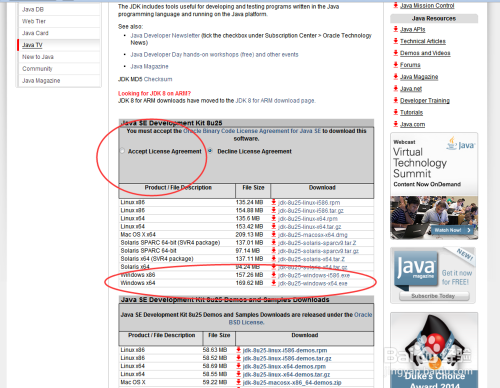Screen dimensions: 500x388
Task: Click the Duke's Choice Award banner image
Action: click(434, 350)
